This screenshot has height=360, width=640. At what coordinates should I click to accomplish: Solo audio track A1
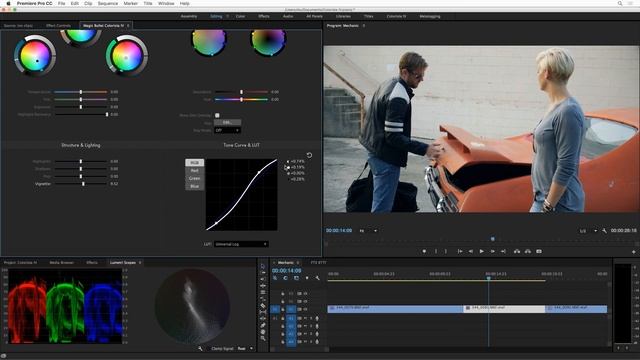pos(311,318)
